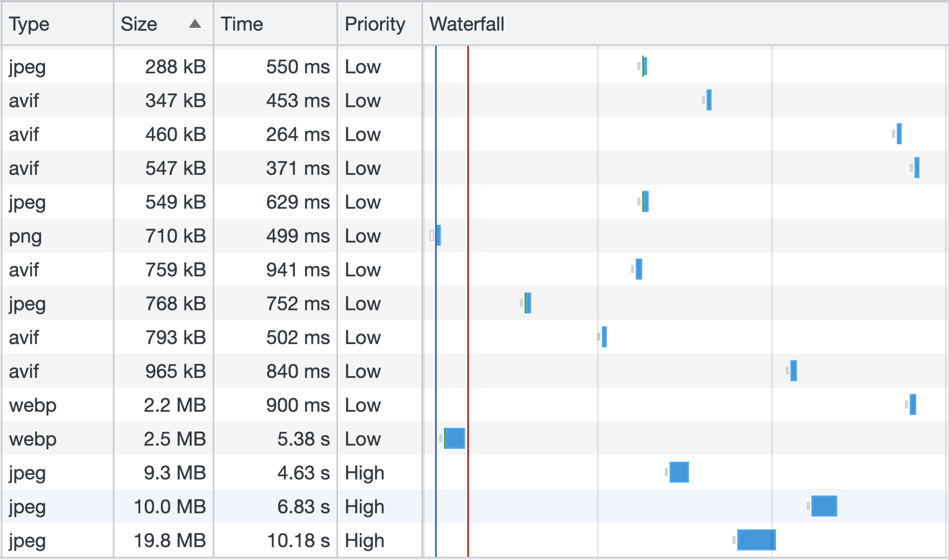Click the 460 kB avif waterfall bar
The image size is (950, 560).
coord(899,134)
